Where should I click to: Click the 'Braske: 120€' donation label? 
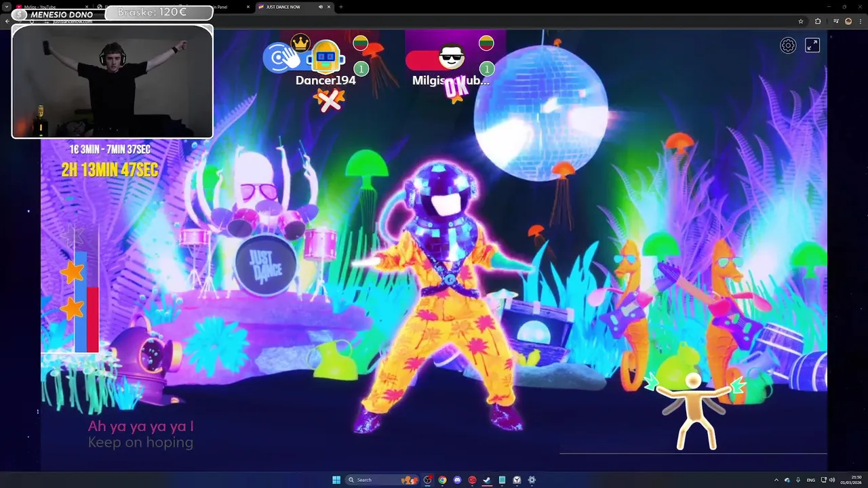click(x=153, y=12)
